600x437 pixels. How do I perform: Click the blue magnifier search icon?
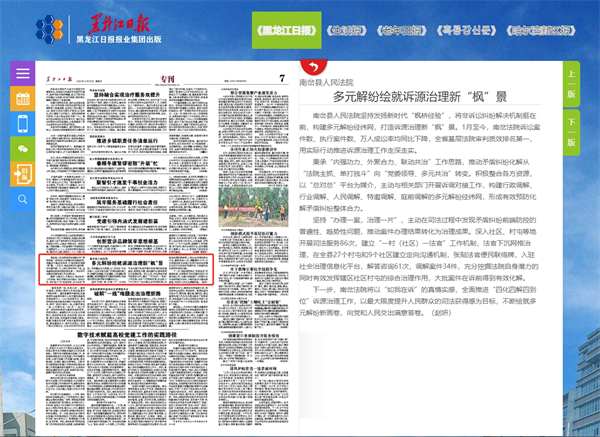click(23, 197)
